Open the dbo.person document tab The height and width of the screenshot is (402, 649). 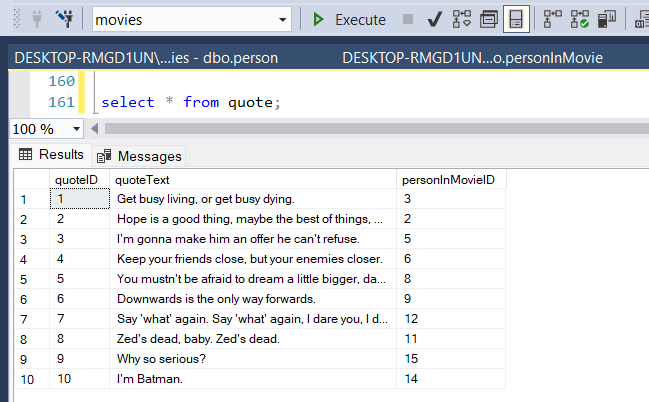pyautogui.click(x=146, y=58)
